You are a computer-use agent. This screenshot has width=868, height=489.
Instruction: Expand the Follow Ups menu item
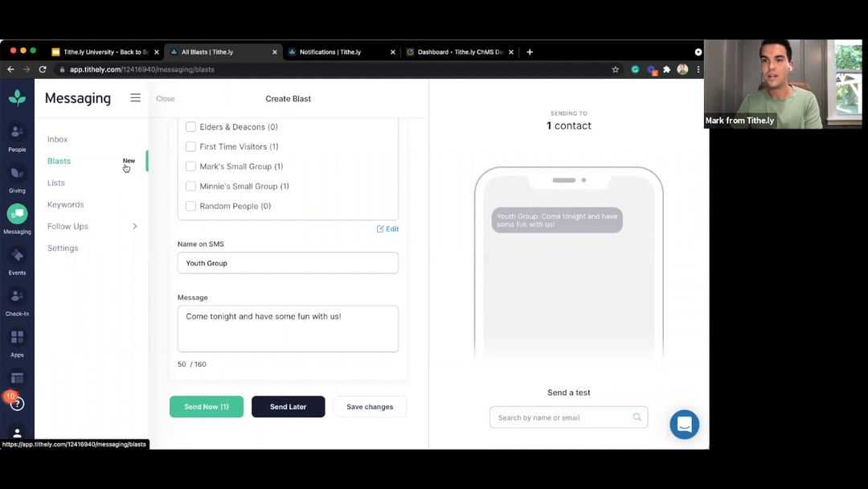click(68, 226)
